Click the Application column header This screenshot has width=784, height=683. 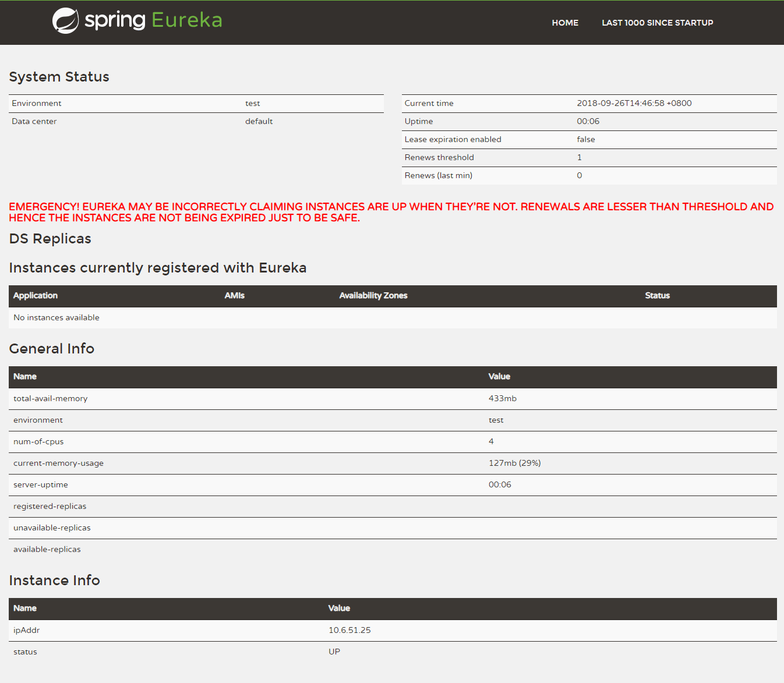36,296
